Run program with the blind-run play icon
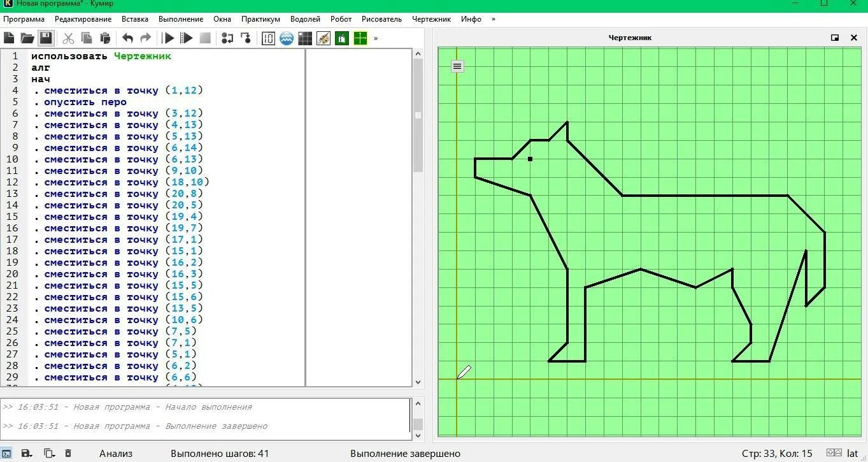Image resolution: width=868 pixels, height=462 pixels. [x=187, y=38]
